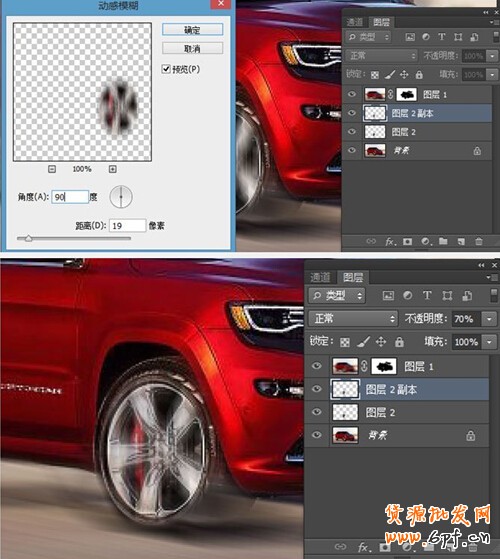Click adjustment layer filter icon in upper panel

[426, 37]
